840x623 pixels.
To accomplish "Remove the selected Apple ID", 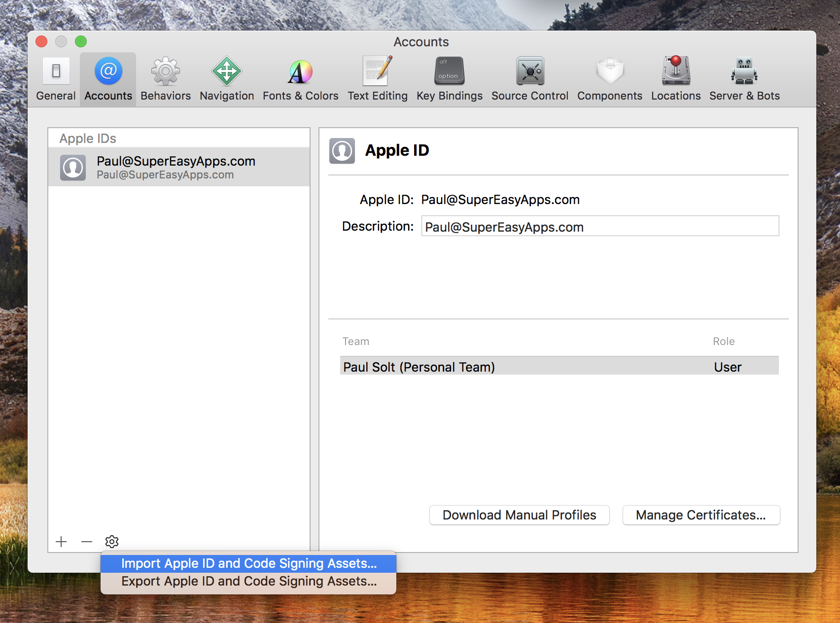I will [x=86, y=542].
